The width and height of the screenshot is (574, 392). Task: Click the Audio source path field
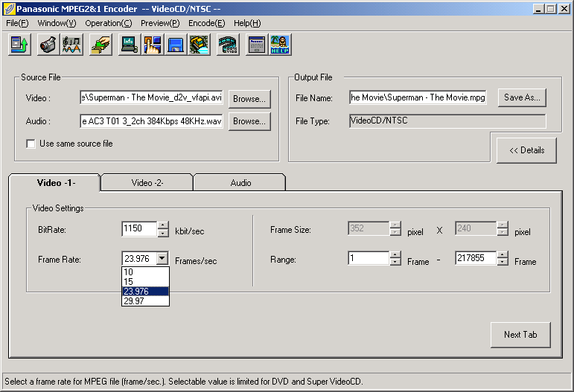pos(152,121)
